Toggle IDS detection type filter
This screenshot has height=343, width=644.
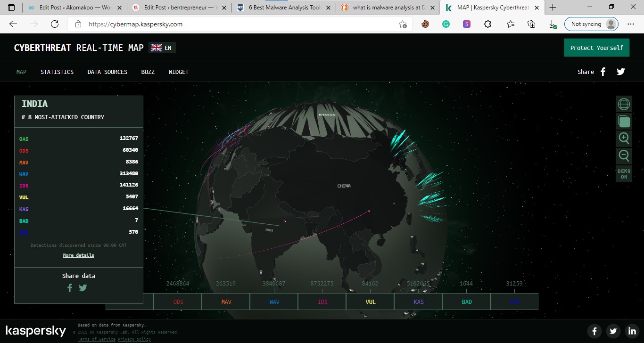click(x=322, y=302)
